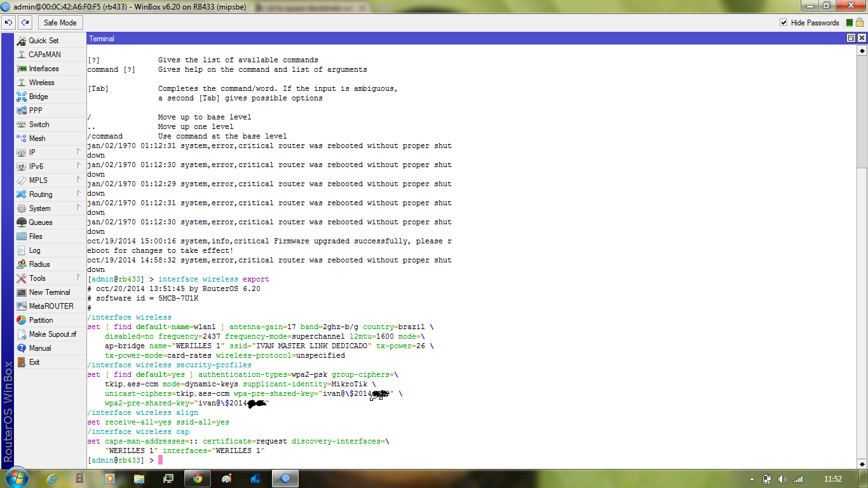
Task: Show hidden icons in the system tray
Action: [752, 479]
